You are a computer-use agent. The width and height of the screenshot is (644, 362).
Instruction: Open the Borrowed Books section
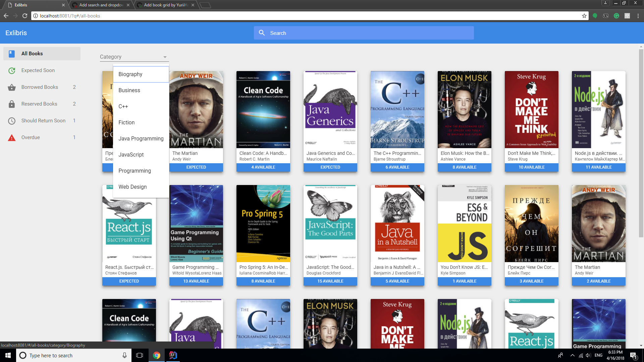42,87
